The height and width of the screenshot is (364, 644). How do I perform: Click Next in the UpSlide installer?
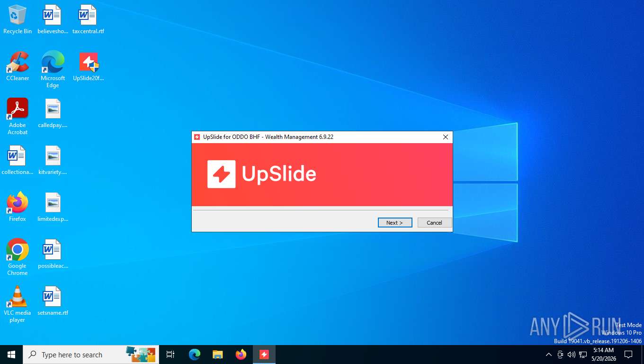click(x=395, y=223)
